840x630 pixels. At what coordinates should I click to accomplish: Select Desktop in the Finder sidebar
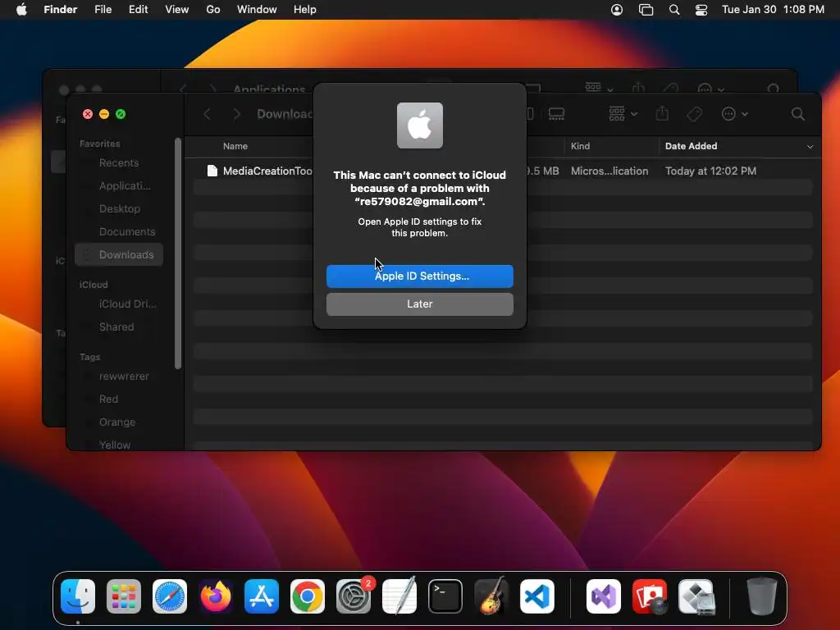coord(119,209)
